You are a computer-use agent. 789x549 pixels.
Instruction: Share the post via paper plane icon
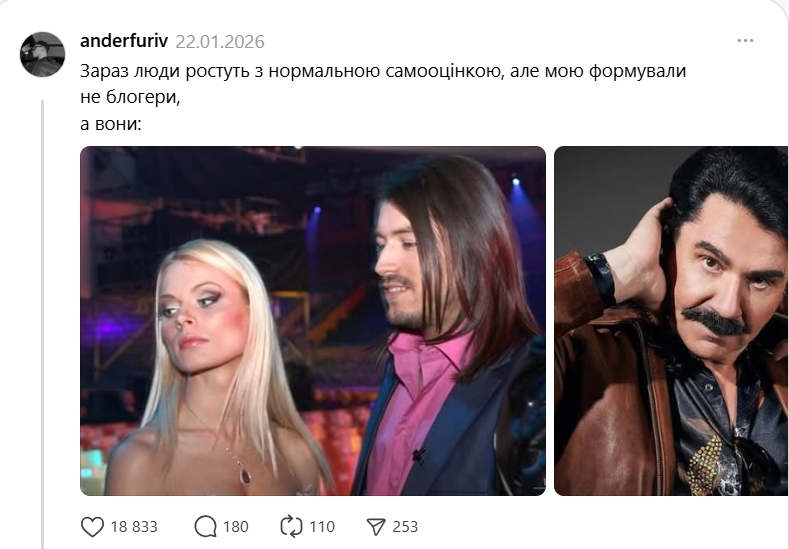[x=376, y=526]
